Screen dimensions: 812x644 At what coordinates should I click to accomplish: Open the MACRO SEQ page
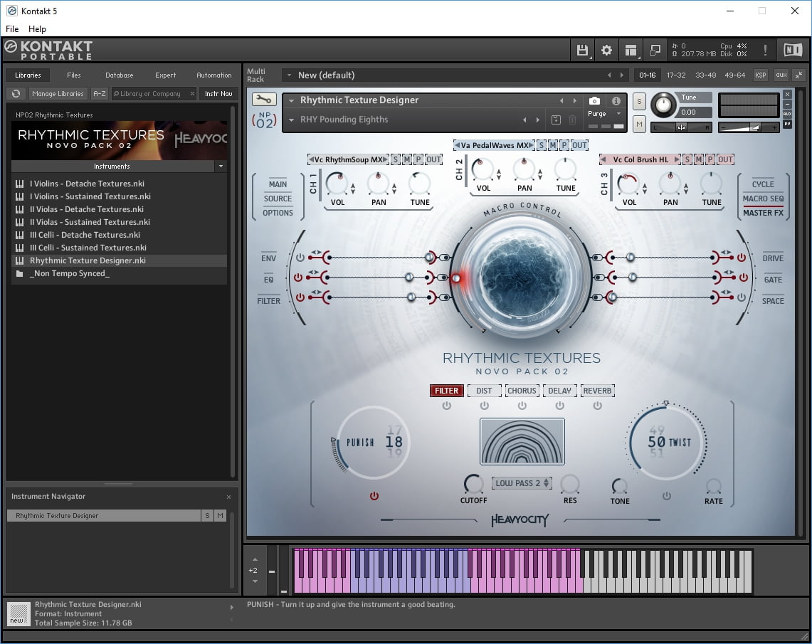click(x=764, y=199)
